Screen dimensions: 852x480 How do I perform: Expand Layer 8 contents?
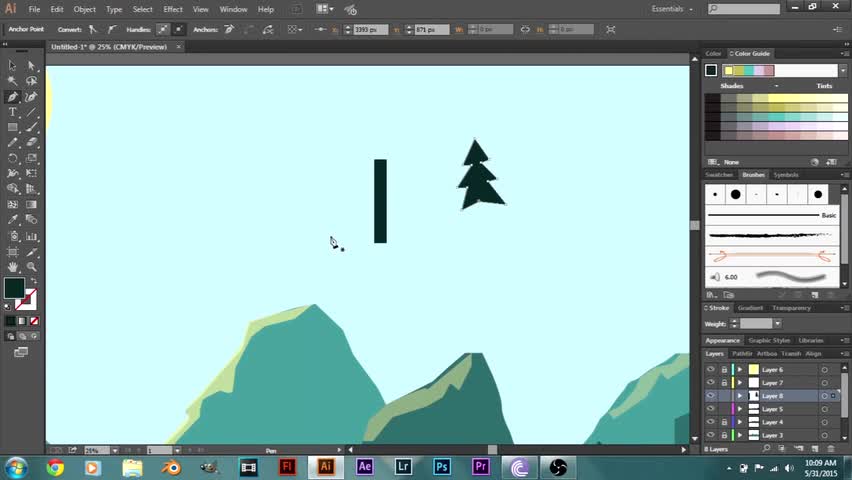(740, 396)
